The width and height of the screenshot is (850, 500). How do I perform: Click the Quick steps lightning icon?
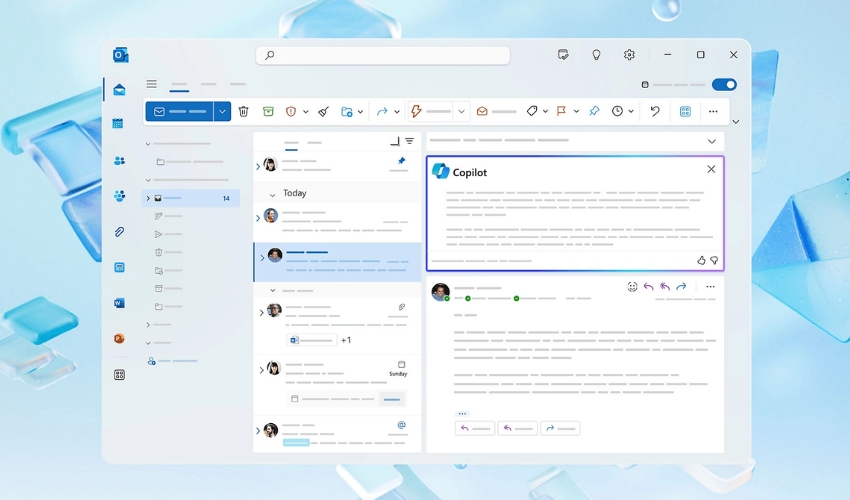click(x=416, y=111)
